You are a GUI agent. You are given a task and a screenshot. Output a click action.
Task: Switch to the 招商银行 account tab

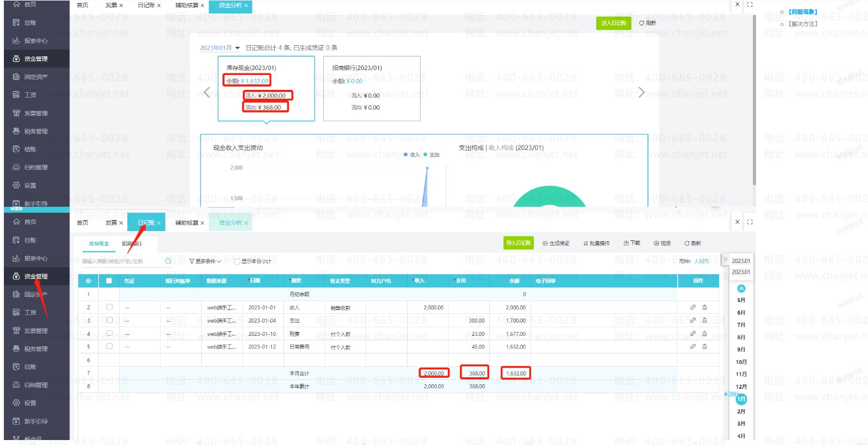point(132,244)
